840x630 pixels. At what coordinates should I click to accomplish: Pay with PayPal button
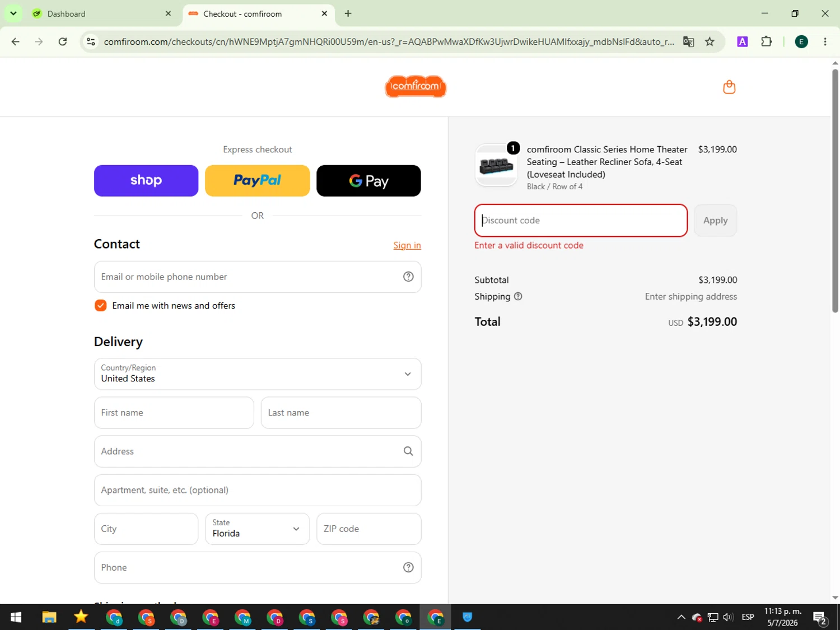tap(257, 180)
